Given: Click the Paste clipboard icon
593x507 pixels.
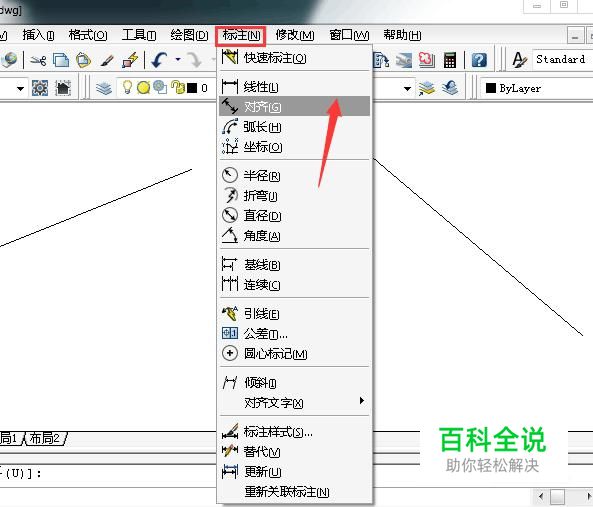Looking at the screenshot, I should click(x=84, y=60).
